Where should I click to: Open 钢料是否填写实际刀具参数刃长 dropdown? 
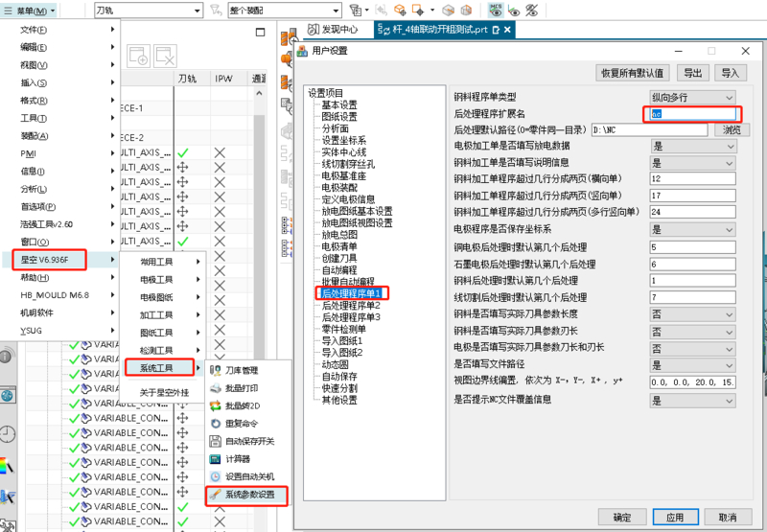coord(692,332)
